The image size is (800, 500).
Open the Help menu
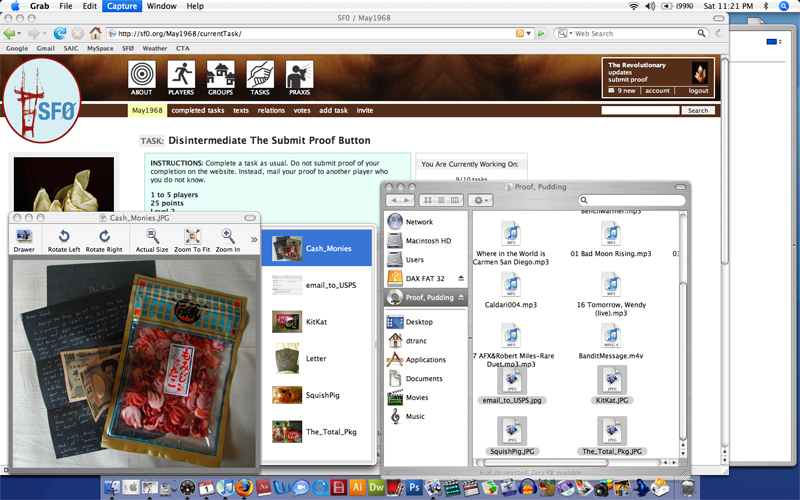[195, 6]
